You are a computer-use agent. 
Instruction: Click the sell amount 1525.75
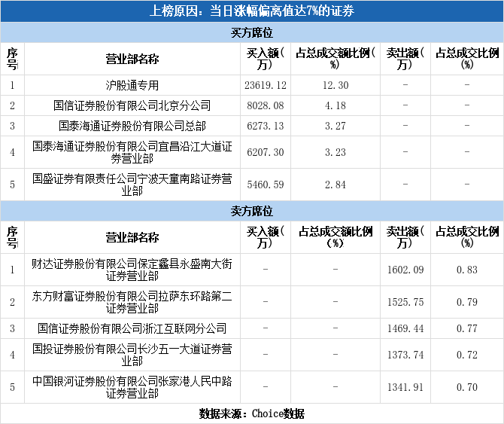405,302
